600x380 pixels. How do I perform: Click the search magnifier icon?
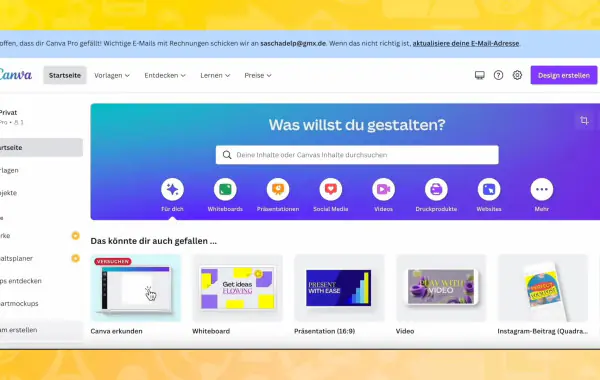click(227, 155)
